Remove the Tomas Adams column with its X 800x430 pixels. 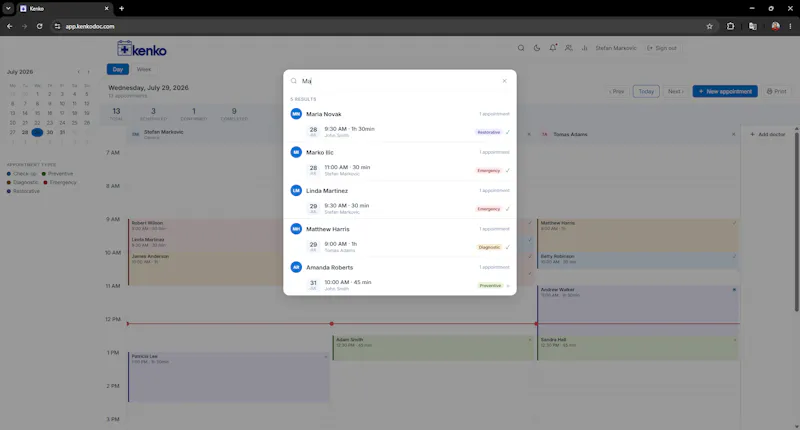coord(734,134)
